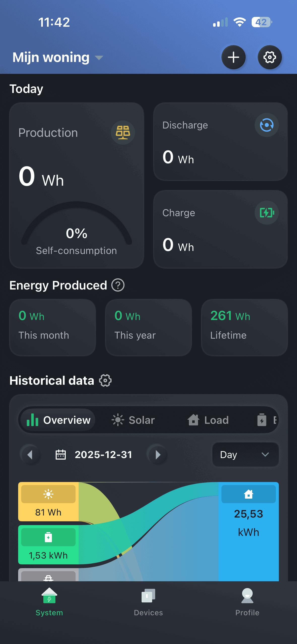Go to next day arrow
This screenshot has height=644, width=297.
pos(158,455)
